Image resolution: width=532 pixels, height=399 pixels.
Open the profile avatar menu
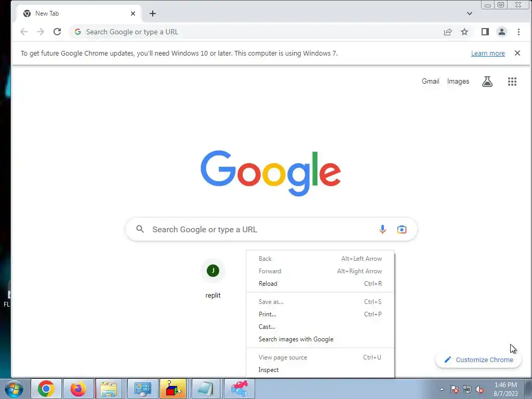pos(502,32)
